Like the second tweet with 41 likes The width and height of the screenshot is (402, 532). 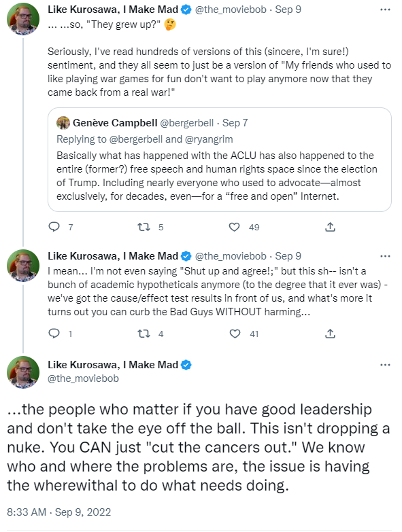(x=235, y=334)
